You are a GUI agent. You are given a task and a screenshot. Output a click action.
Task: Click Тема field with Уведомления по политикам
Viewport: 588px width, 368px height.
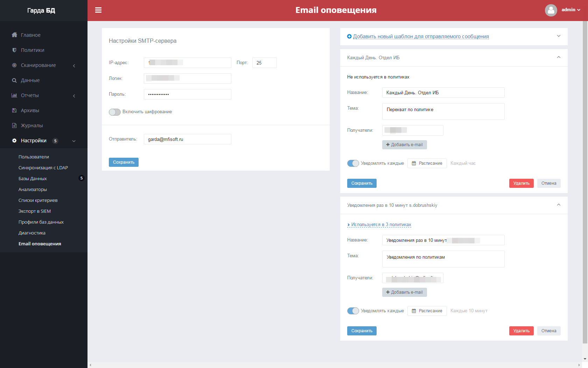coord(443,259)
